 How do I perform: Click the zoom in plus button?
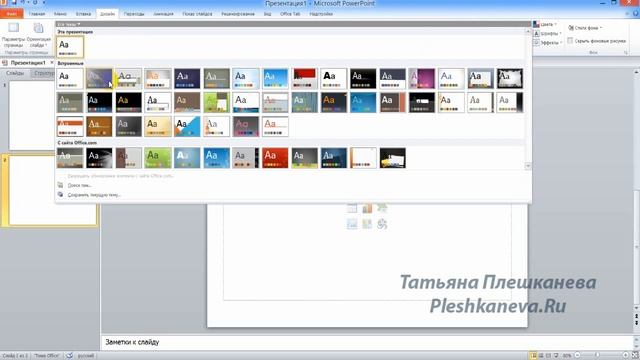click(x=625, y=356)
